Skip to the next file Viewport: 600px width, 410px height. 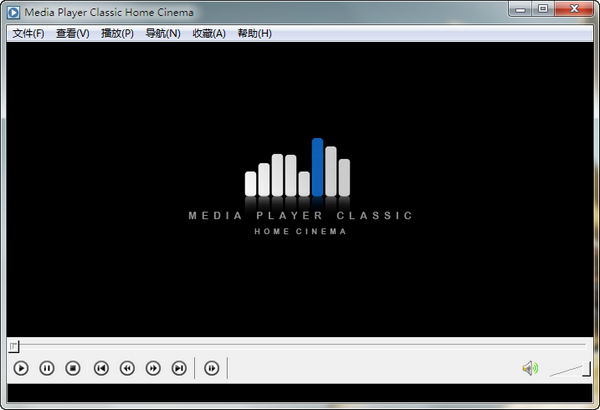coord(179,368)
